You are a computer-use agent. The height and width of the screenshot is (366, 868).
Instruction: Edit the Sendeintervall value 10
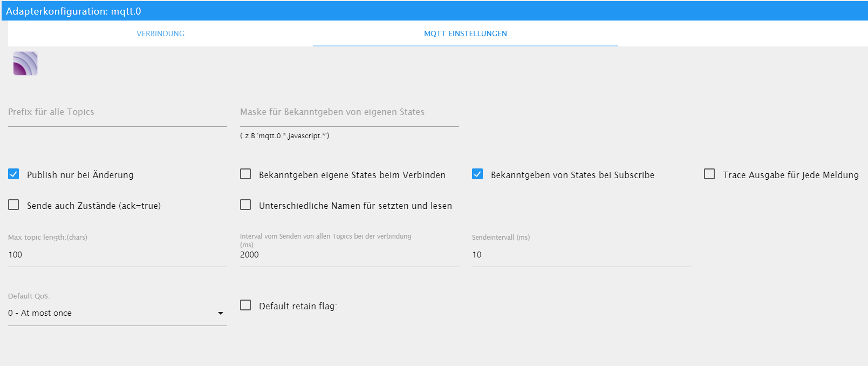582,255
